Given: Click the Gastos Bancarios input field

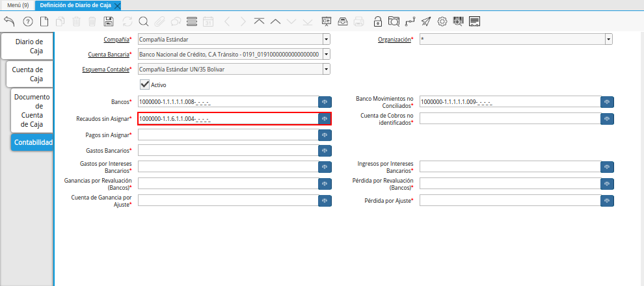Looking at the screenshot, I should pyautogui.click(x=227, y=151).
